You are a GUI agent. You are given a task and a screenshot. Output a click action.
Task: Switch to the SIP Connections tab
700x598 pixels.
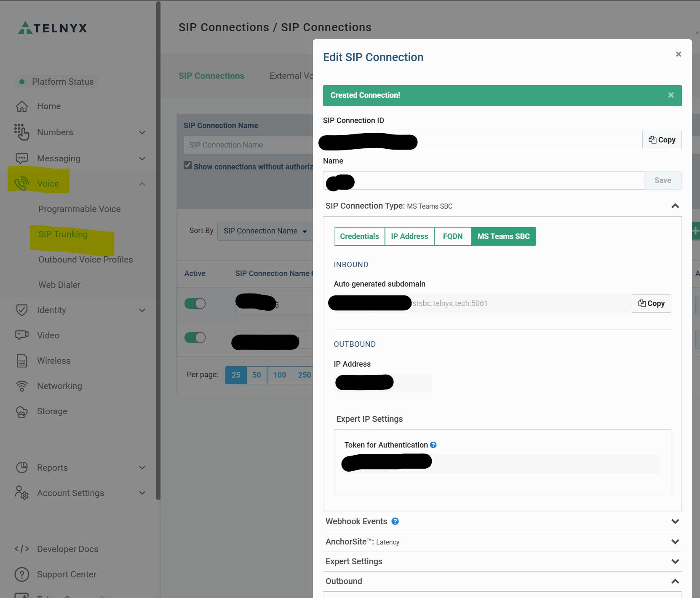pos(211,76)
